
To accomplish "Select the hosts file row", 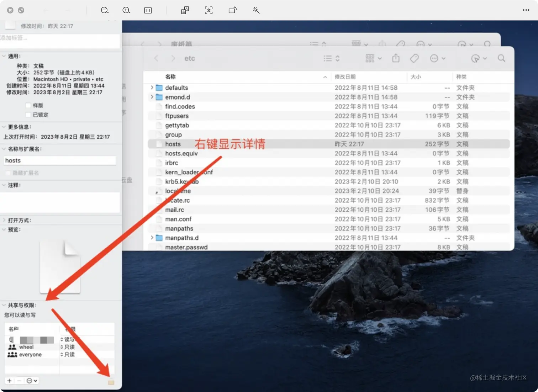I will coord(329,144).
